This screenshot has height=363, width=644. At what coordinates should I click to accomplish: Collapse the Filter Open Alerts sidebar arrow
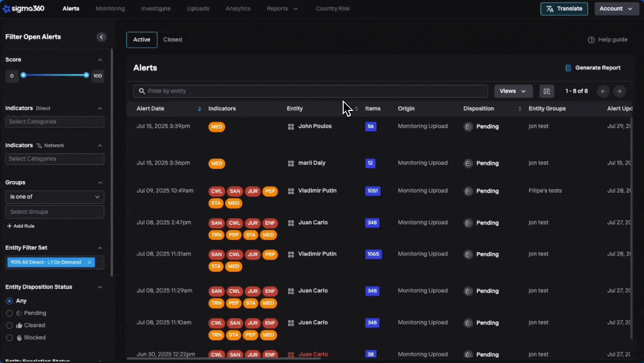coord(101,37)
